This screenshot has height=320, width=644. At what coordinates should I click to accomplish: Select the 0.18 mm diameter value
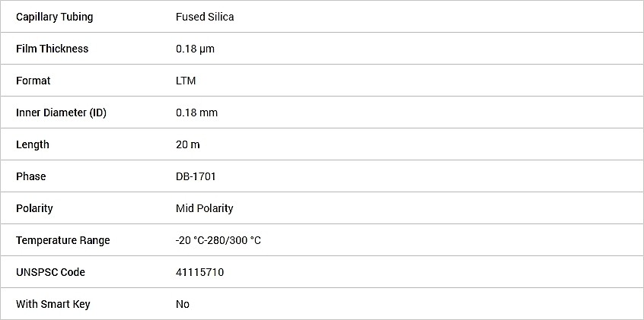pyautogui.click(x=196, y=112)
